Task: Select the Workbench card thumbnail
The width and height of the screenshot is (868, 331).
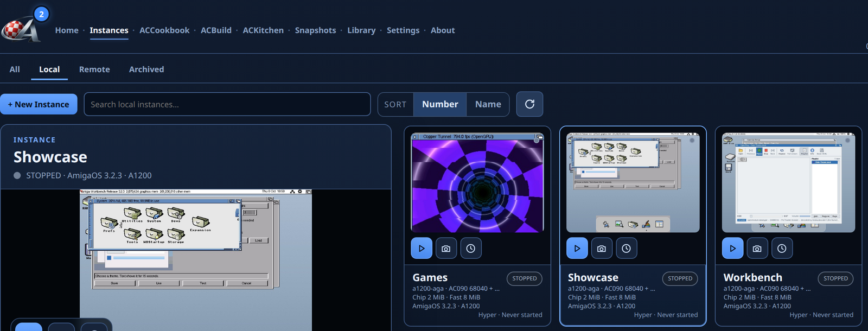Action: pyautogui.click(x=788, y=183)
